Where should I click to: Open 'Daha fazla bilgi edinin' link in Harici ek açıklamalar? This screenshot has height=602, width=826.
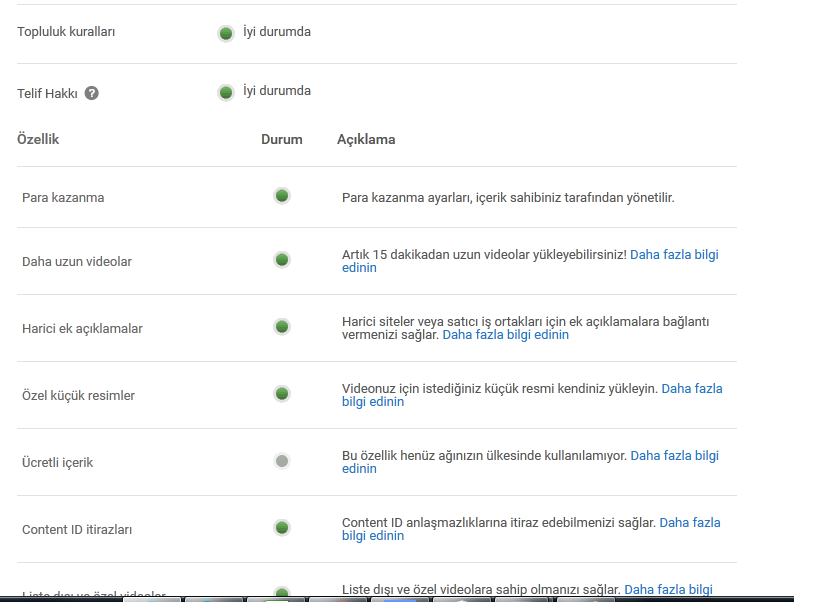pos(506,335)
